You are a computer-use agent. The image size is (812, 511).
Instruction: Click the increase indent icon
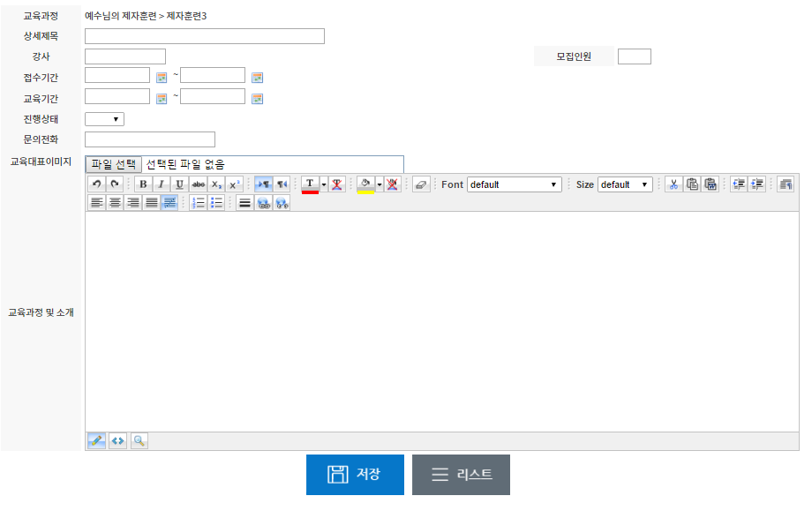tap(757, 184)
